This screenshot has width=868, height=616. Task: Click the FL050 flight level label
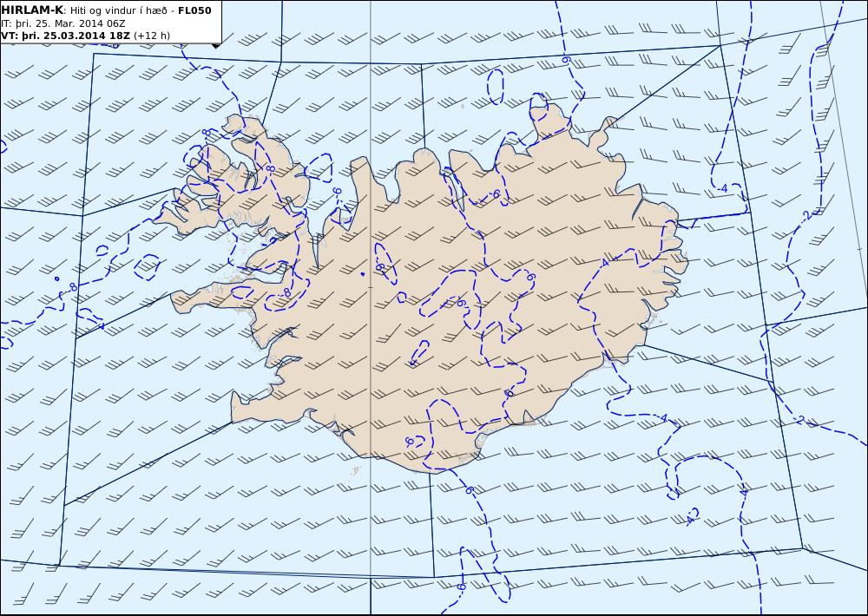[194, 10]
